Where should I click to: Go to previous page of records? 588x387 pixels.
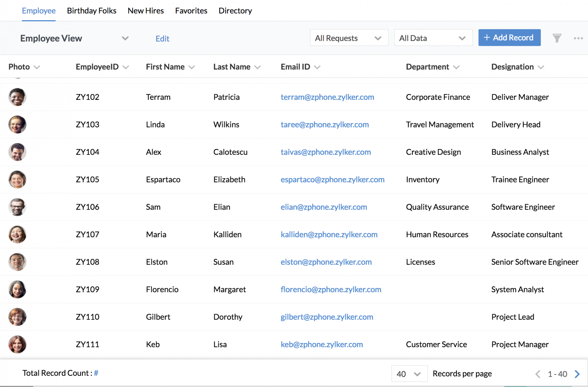click(x=538, y=374)
